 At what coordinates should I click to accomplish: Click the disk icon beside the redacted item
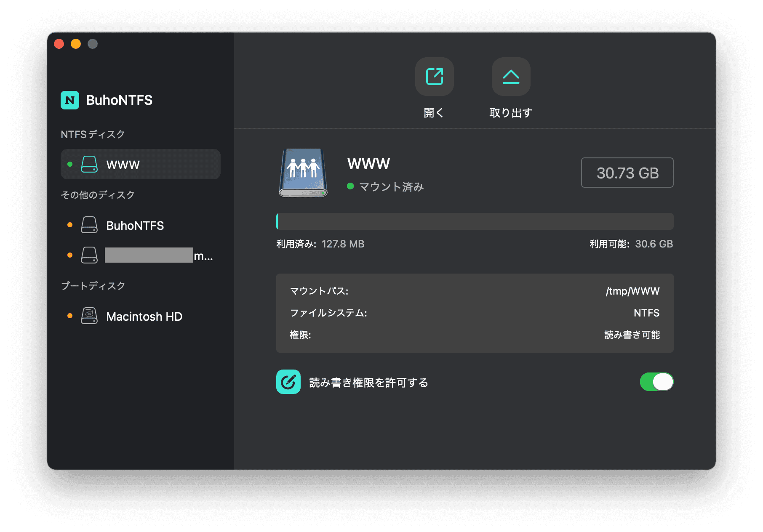coord(89,255)
